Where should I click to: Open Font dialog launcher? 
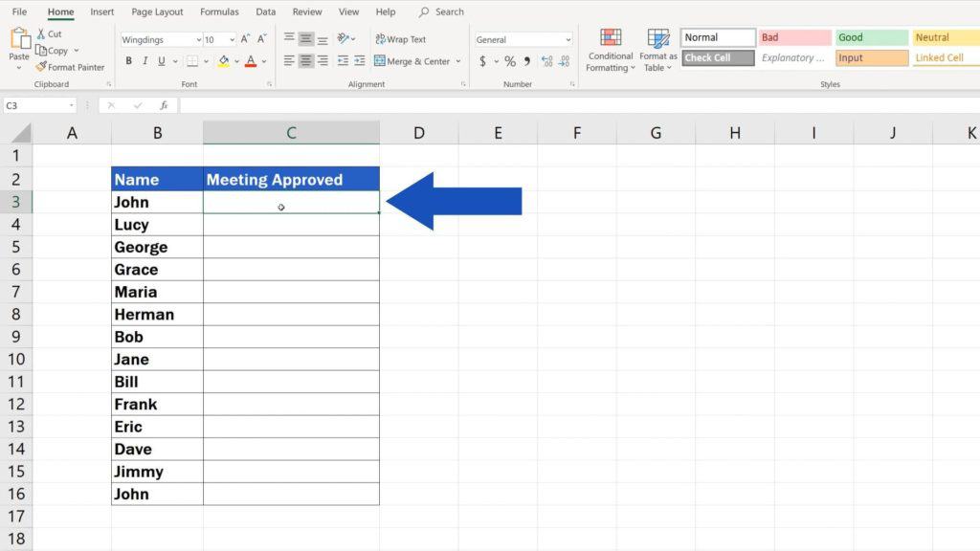point(269,84)
